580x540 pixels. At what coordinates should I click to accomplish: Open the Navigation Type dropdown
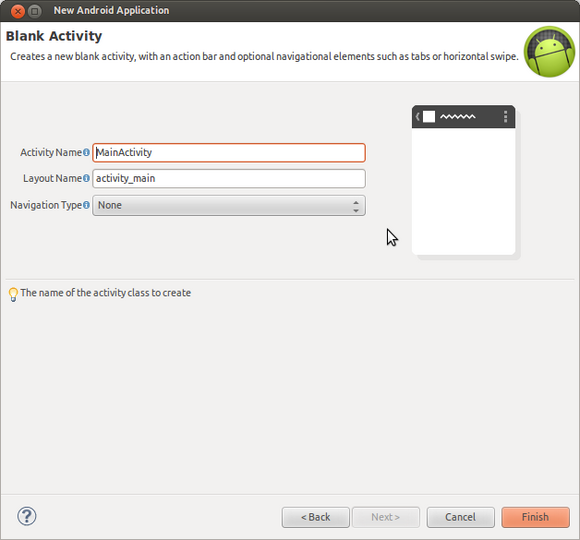pos(229,205)
